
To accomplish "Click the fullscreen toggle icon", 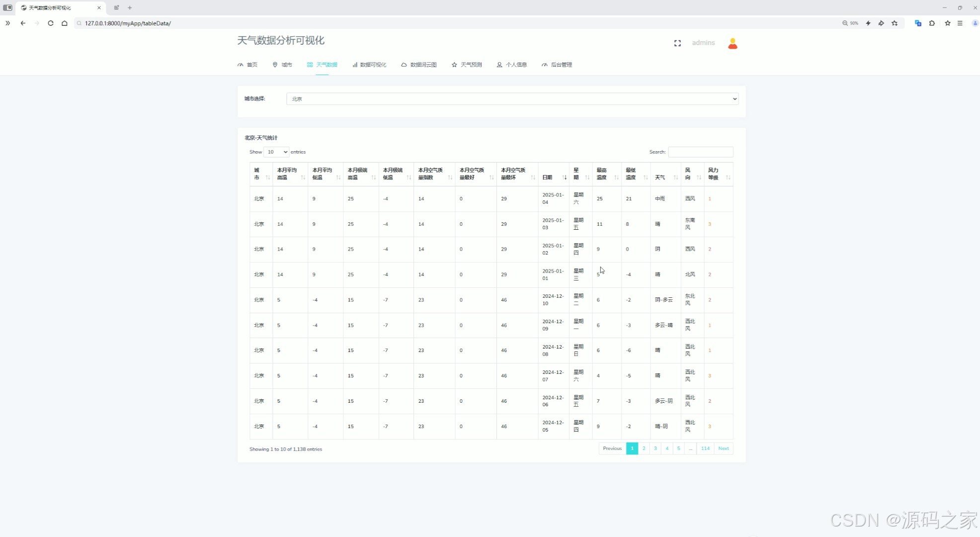I will 677,43.
